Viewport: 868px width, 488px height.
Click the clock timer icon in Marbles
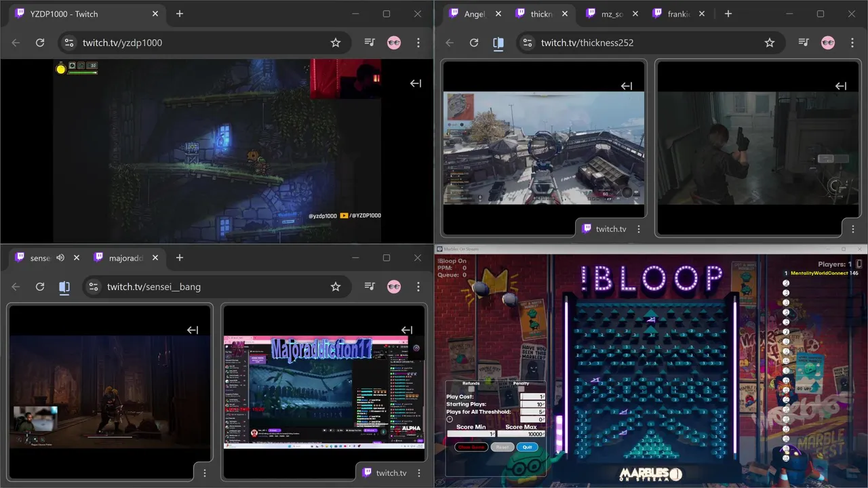pyautogui.click(x=450, y=419)
